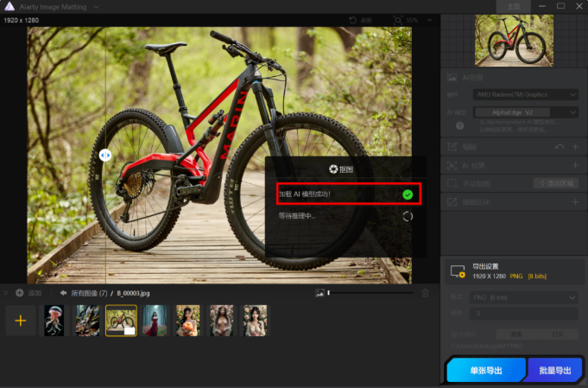This screenshot has height=388, width=588.
Task: Select the woman holding orange flowers thumbnail
Action: [188, 321]
